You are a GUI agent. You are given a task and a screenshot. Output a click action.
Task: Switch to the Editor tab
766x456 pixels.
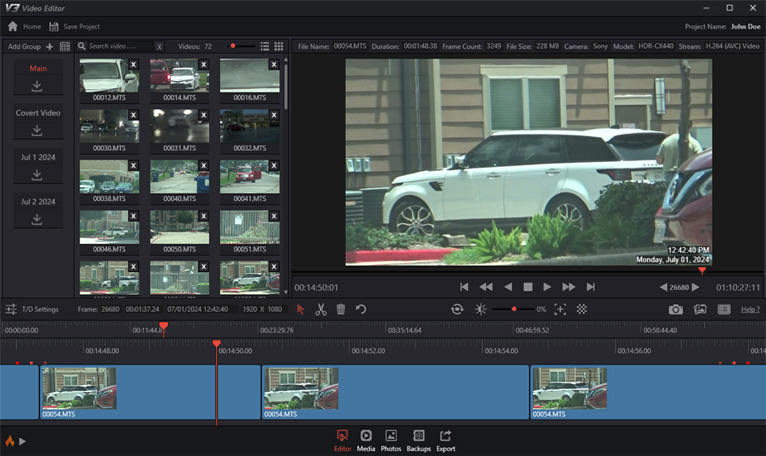pyautogui.click(x=342, y=441)
